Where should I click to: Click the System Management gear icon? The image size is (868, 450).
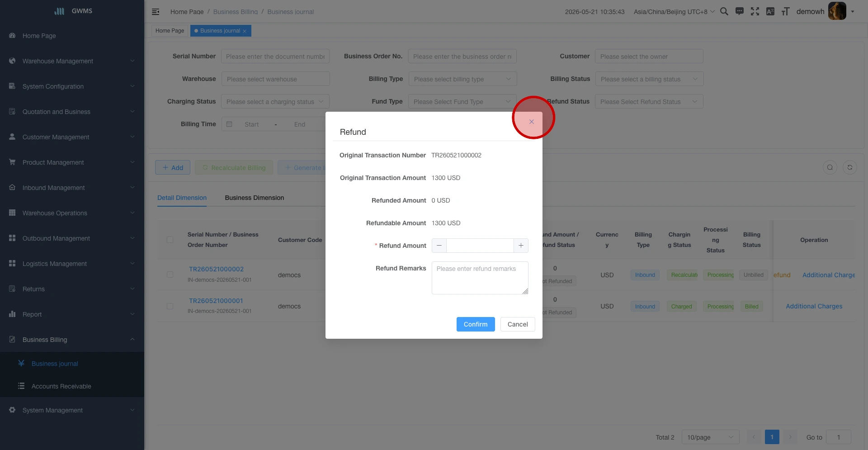pyautogui.click(x=12, y=410)
